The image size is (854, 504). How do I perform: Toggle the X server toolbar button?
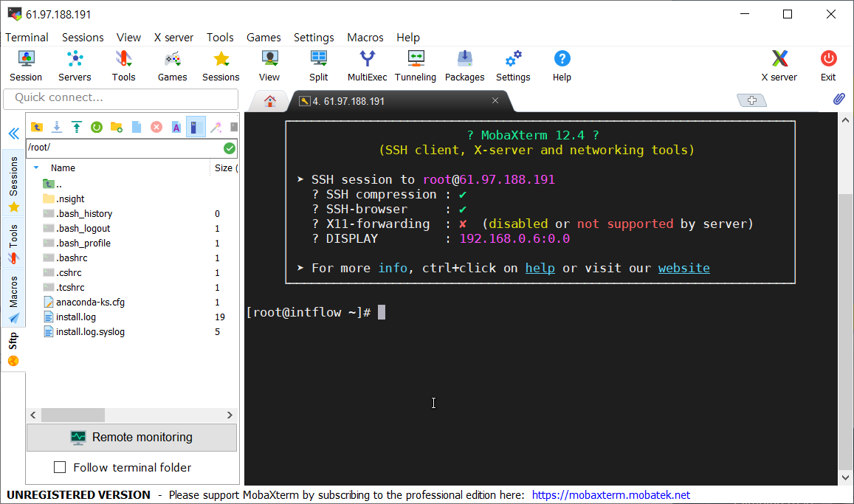[x=779, y=66]
